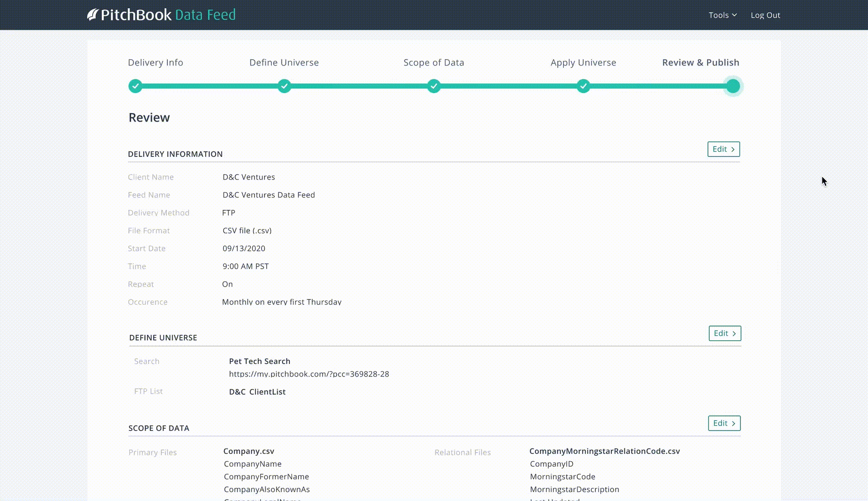
Task: Open the Tools dropdown menu
Action: [x=723, y=15]
